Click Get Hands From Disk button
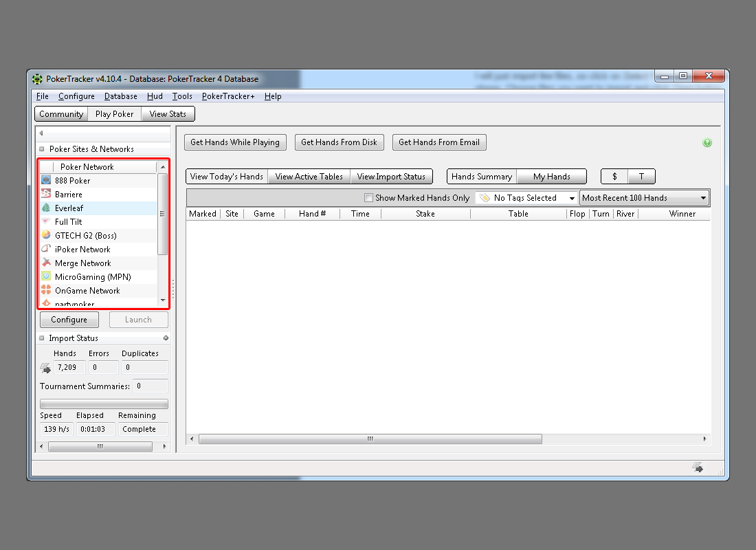Image resolution: width=756 pixels, height=550 pixels. point(339,142)
